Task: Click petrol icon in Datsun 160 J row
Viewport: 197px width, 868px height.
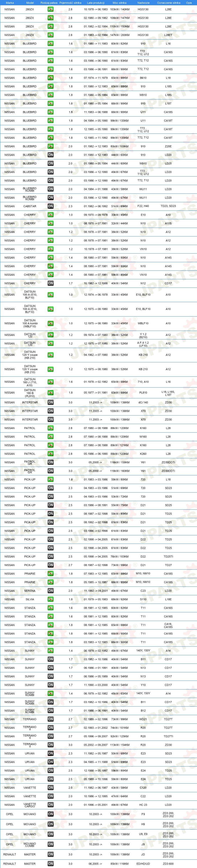Action: point(50,382)
